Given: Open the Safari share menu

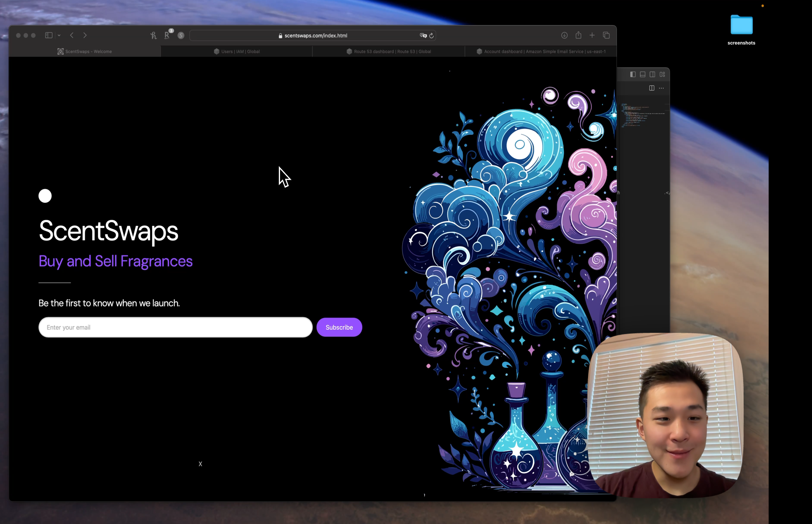Looking at the screenshot, I should pyautogui.click(x=579, y=35).
